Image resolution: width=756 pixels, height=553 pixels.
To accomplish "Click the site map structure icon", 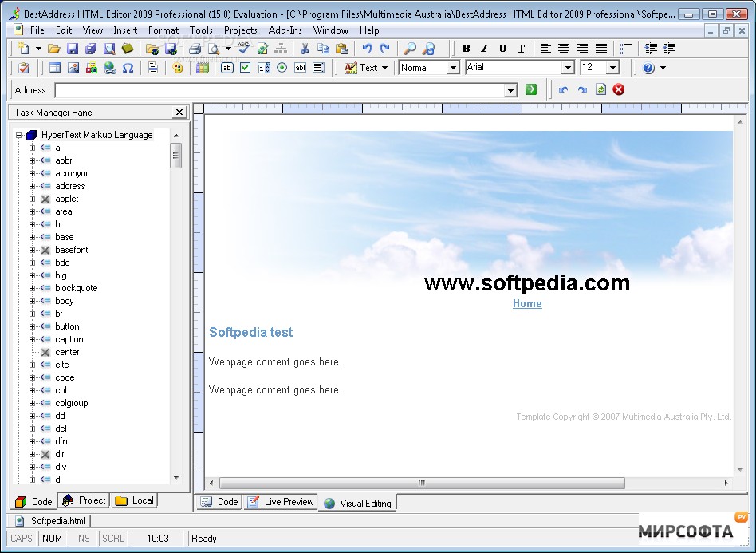I will 281,49.
